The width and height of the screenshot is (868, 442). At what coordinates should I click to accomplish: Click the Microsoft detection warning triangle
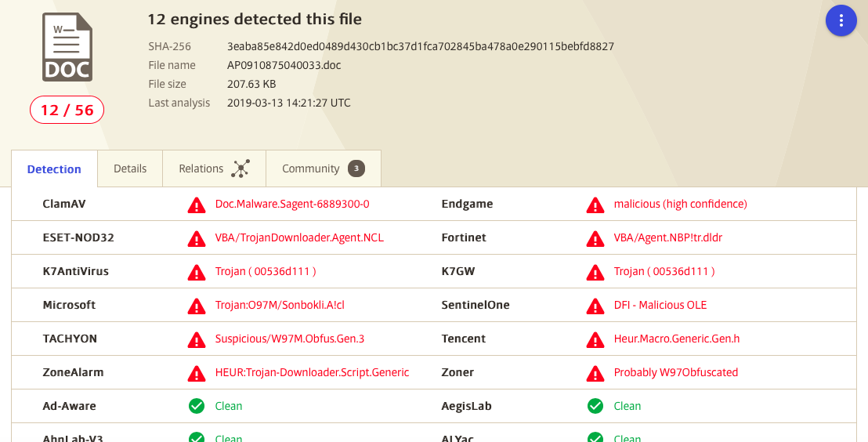[197, 306]
